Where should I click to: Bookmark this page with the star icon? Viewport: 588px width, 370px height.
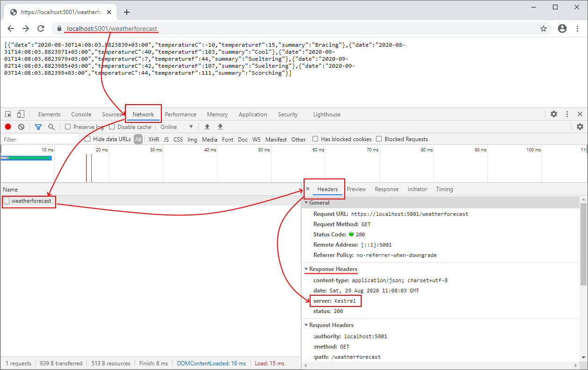544,28
